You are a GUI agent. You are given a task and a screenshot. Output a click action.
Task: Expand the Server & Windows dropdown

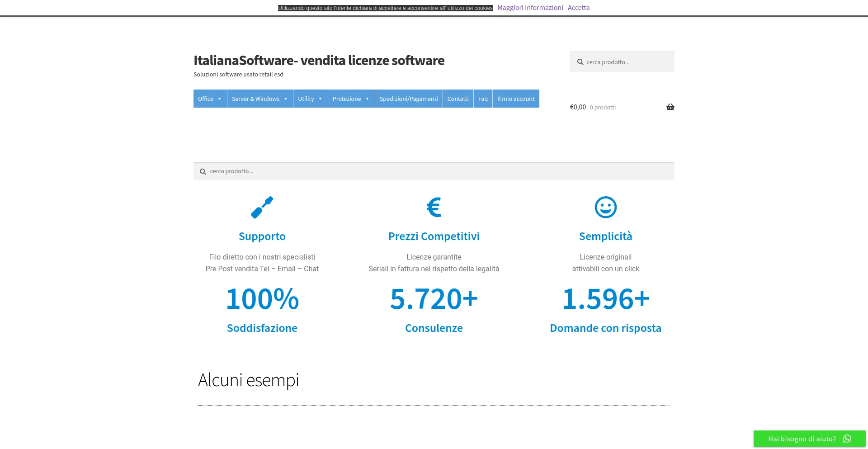pos(259,99)
